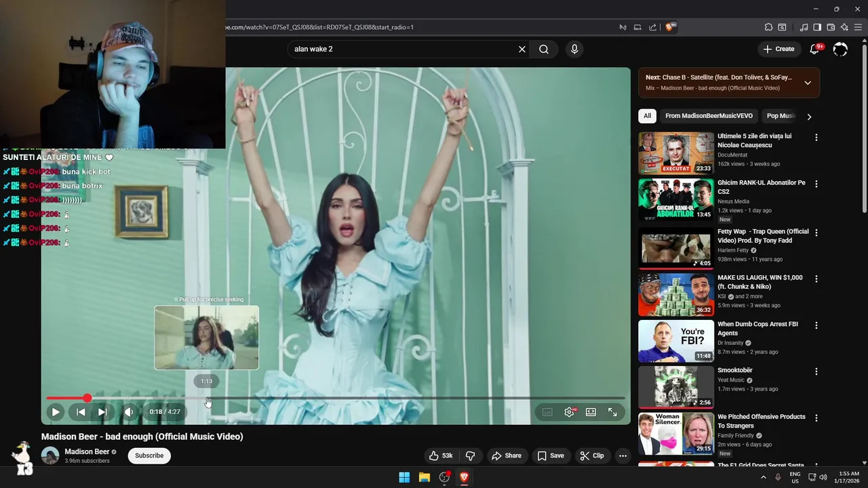The image size is (868, 488).
Task: Open YouTube Create menu
Action: [778, 49]
